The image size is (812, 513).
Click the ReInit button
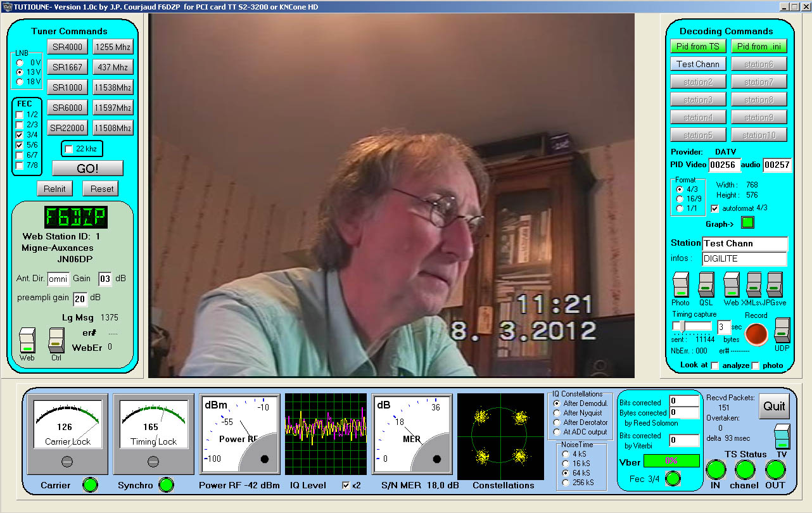click(x=54, y=189)
